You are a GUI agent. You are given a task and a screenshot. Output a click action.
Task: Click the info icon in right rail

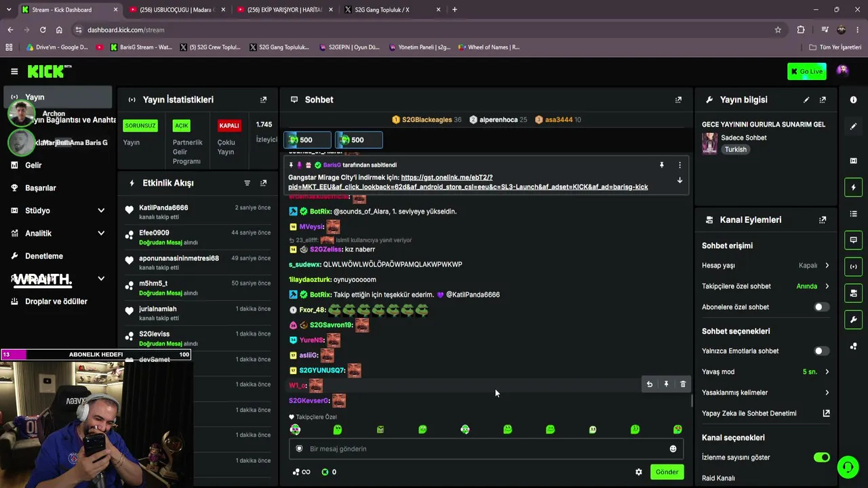point(853,100)
